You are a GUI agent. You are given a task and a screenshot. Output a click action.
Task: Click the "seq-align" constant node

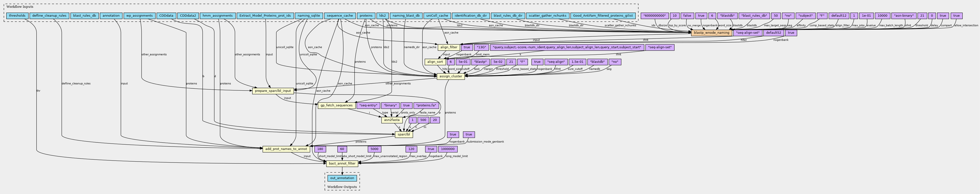pos(555,62)
